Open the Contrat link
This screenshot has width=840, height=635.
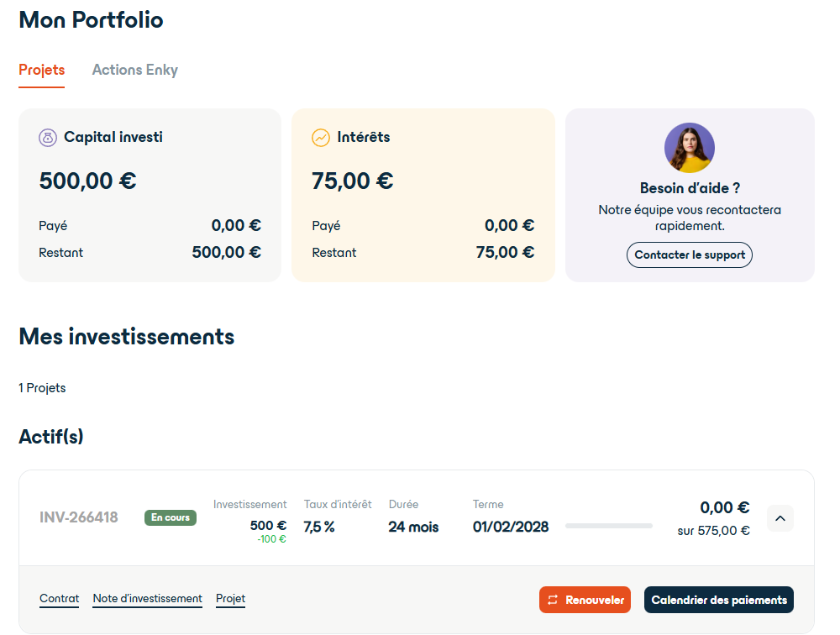(x=59, y=599)
